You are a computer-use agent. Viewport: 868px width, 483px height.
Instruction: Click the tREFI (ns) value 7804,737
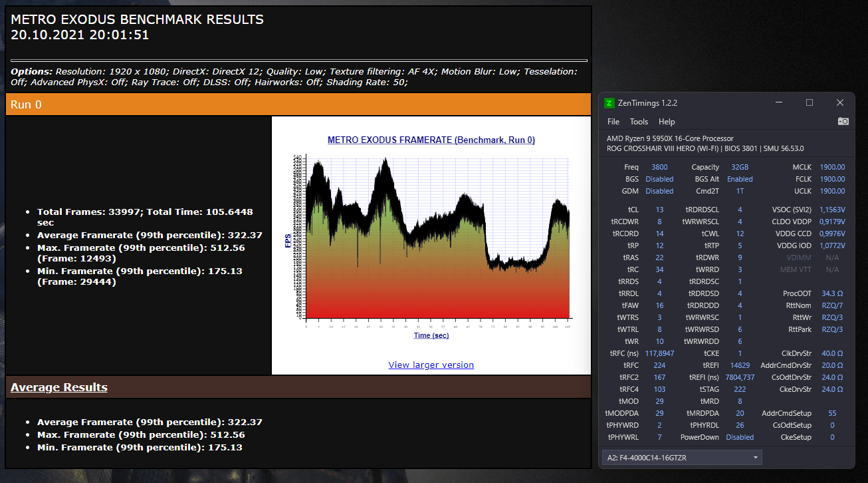click(x=740, y=377)
